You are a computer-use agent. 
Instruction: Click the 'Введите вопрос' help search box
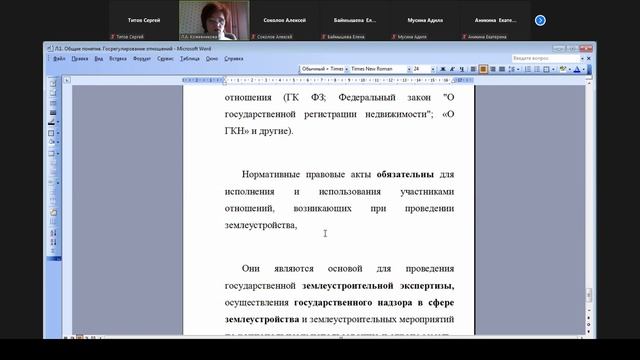(546, 59)
